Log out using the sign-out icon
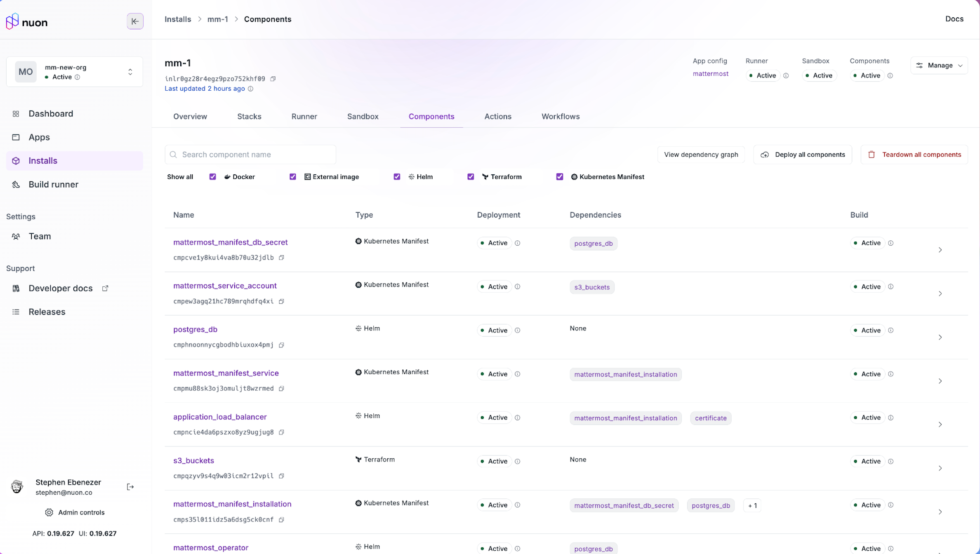Image resolution: width=980 pixels, height=554 pixels. coord(130,487)
